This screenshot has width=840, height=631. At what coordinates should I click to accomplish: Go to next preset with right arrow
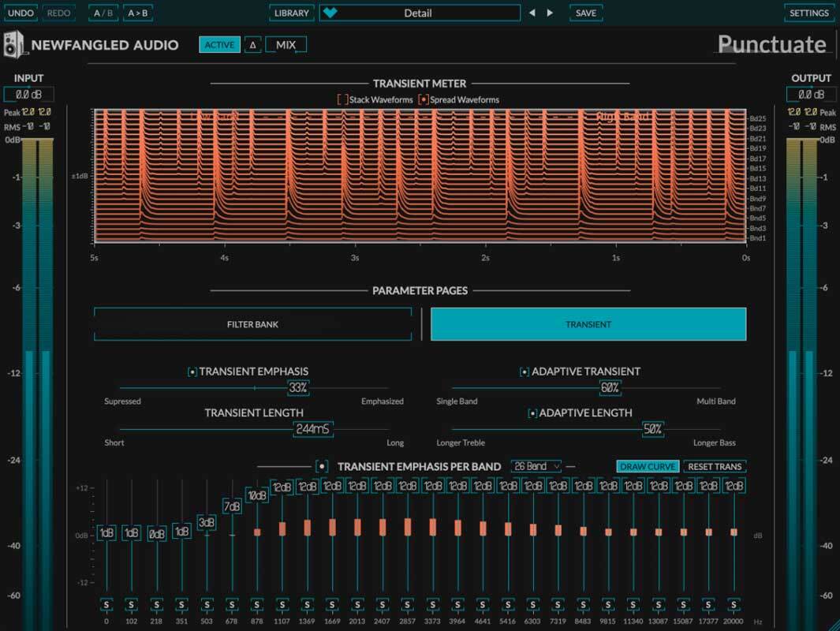click(550, 13)
